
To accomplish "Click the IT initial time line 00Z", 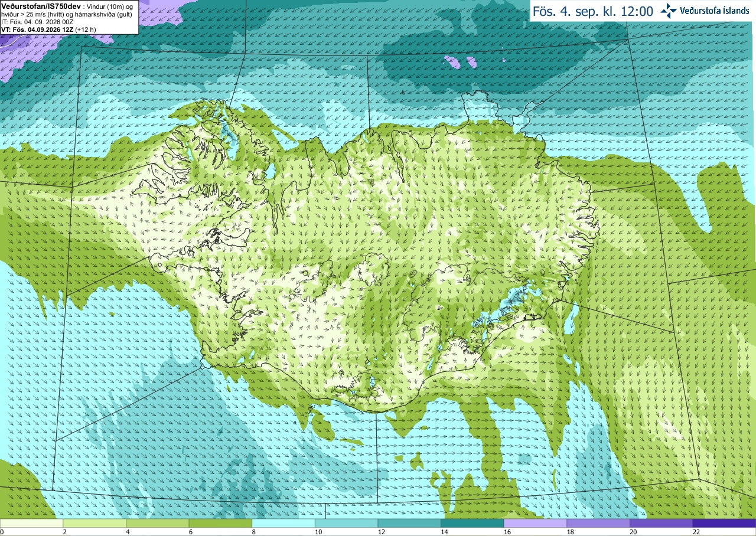I will [37, 21].
